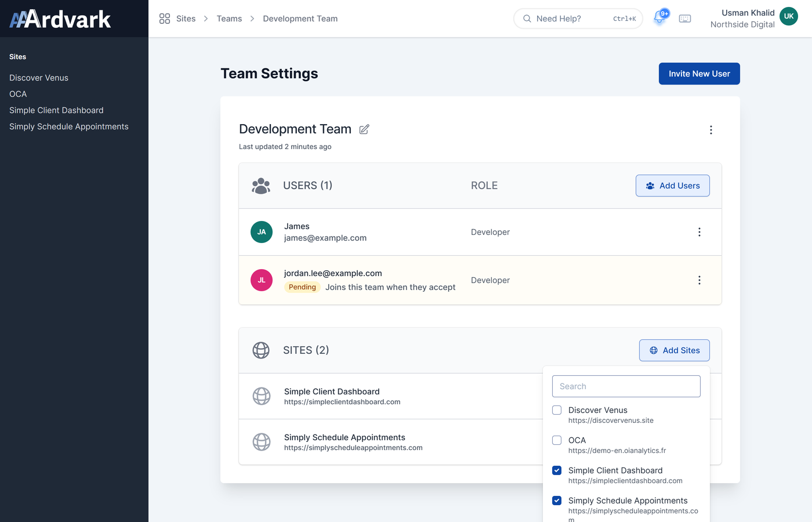Uncheck the Simple Client Dashboard checkbox
Image resolution: width=812 pixels, height=522 pixels.
coord(557,470)
